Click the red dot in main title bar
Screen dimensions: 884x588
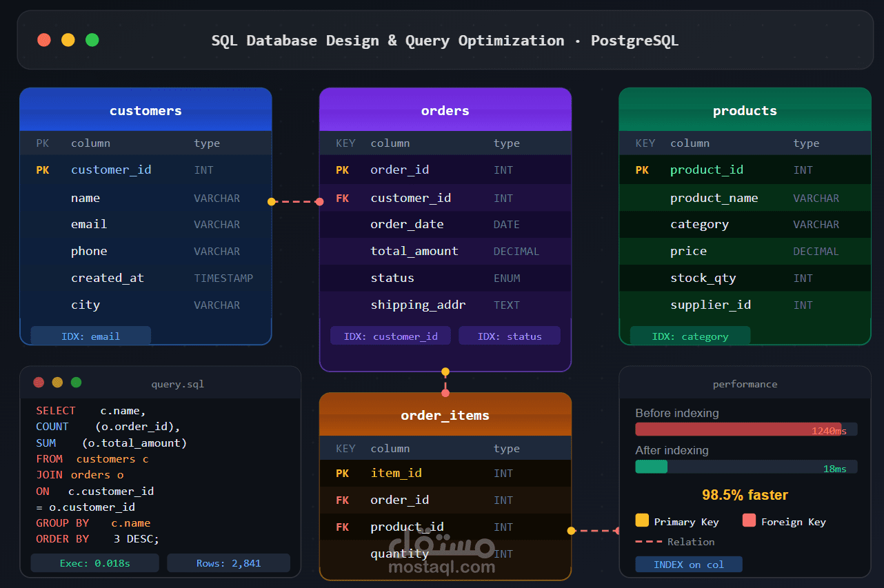44,40
